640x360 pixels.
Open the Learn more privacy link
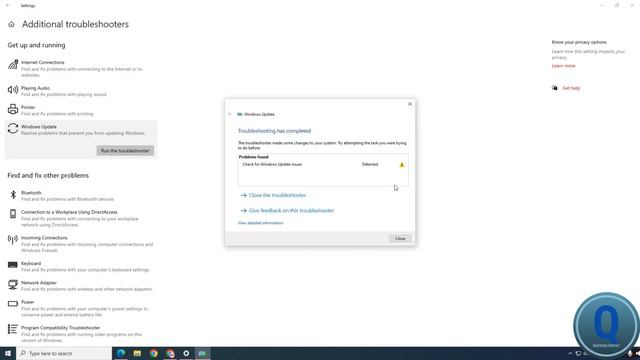point(563,66)
